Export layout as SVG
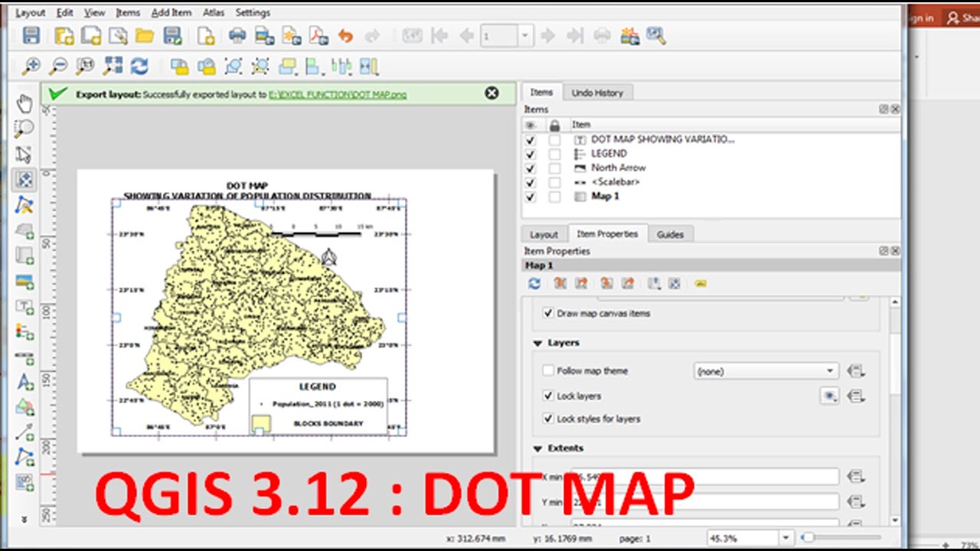 292,36
